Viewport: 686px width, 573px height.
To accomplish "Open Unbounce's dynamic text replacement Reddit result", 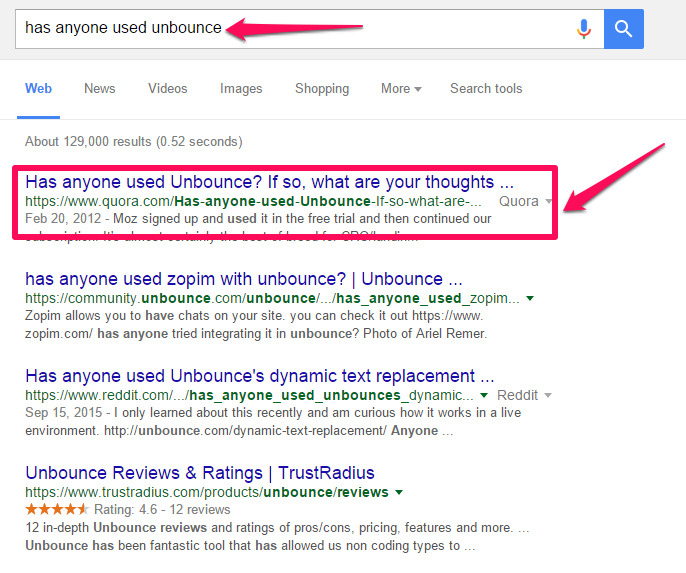I will pos(260,376).
